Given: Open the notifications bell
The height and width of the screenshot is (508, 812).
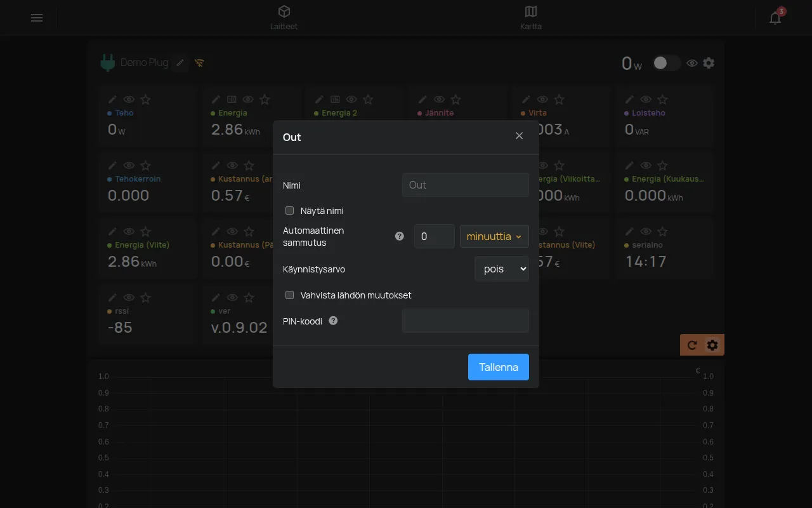Looking at the screenshot, I should tap(775, 18).
